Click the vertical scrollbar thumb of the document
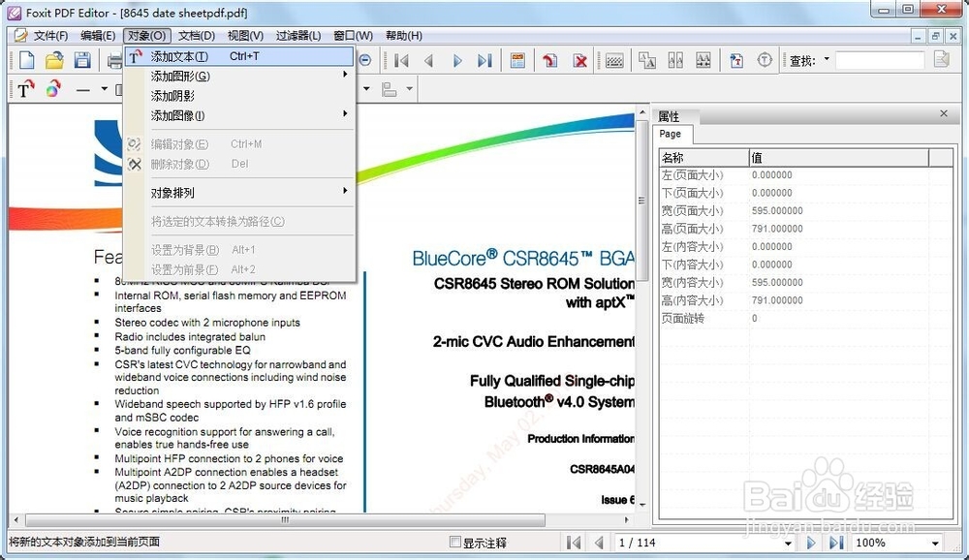Viewport: 969px width, 560px height. pyautogui.click(x=641, y=201)
